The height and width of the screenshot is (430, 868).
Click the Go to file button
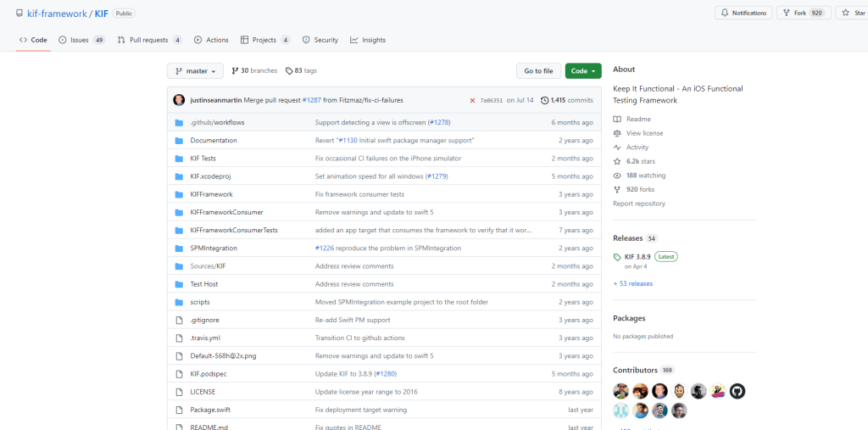point(538,71)
